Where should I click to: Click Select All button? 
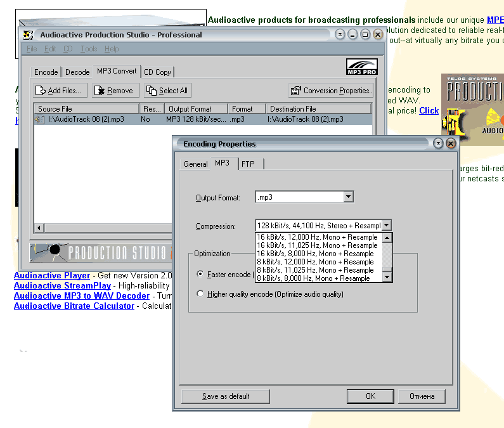[167, 91]
